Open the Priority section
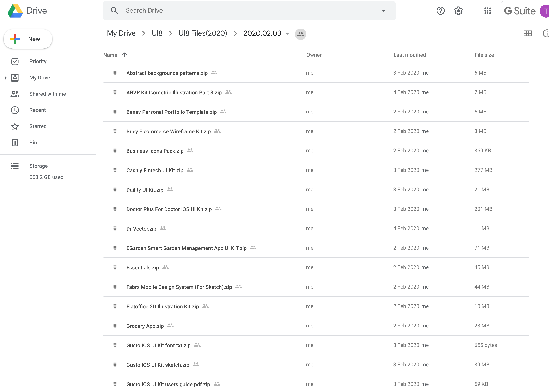Screen dimensions: 549x392 coord(38,61)
